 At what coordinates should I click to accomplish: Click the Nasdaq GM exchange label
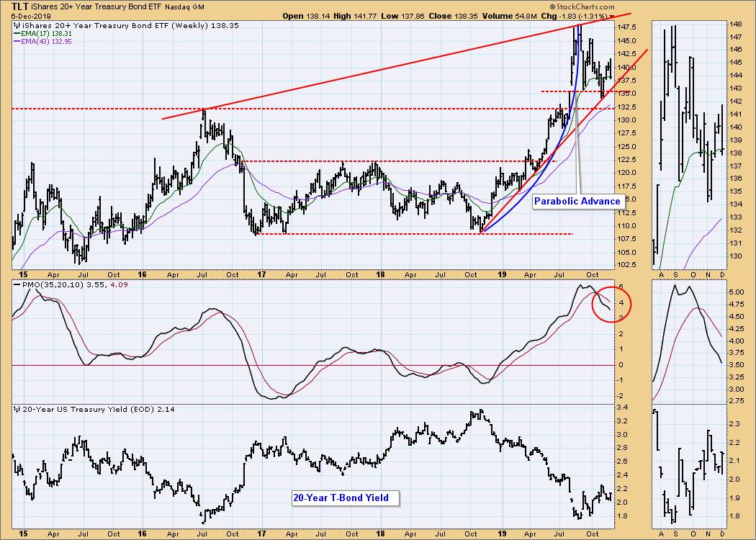[x=184, y=7]
